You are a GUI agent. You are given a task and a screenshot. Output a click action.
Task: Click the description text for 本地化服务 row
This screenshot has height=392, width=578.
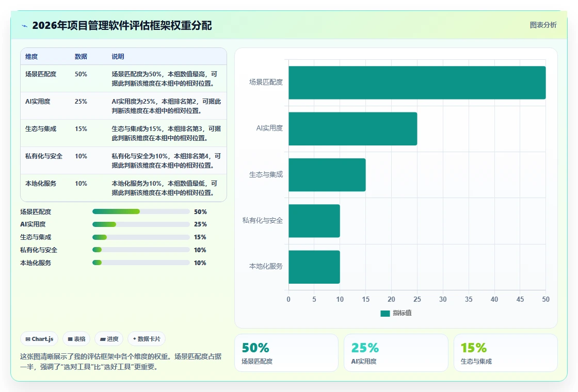coord(165,188)
